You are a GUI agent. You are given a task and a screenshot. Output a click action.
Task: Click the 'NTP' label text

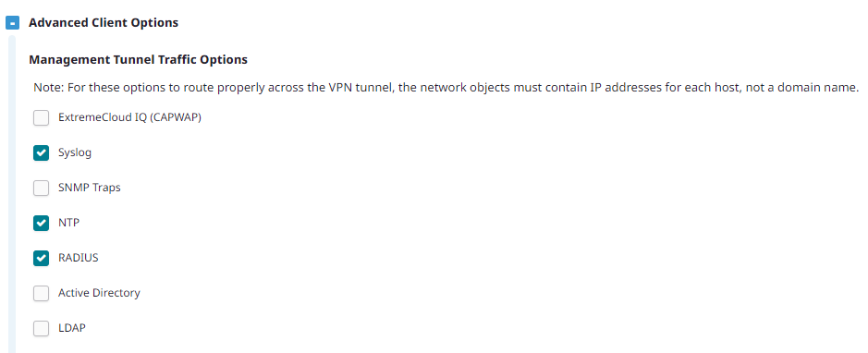(x=68, y=223)
